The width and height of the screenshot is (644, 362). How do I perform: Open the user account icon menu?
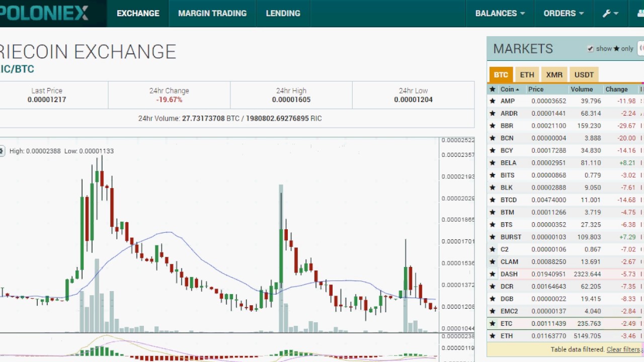[640, 14]
